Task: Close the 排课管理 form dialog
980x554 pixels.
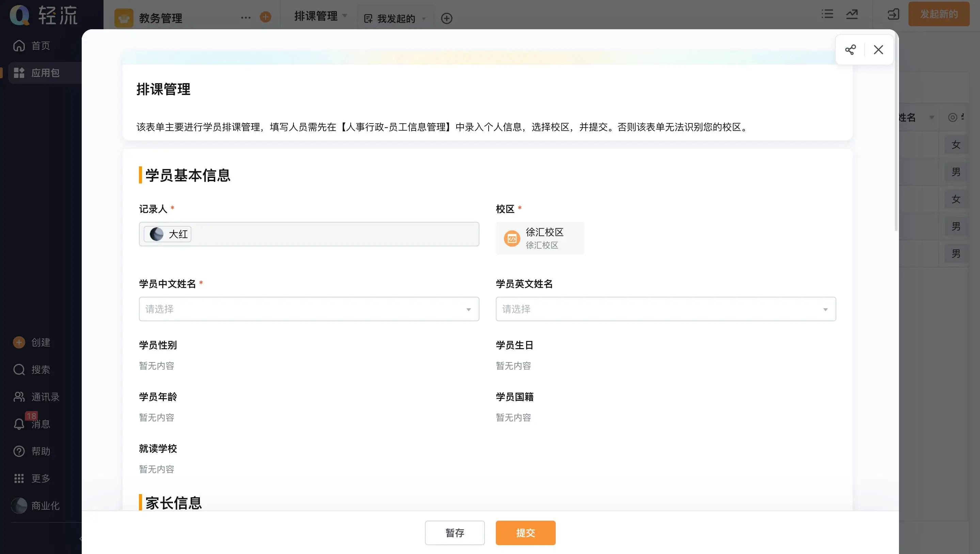Action: (x=878, y=49)
